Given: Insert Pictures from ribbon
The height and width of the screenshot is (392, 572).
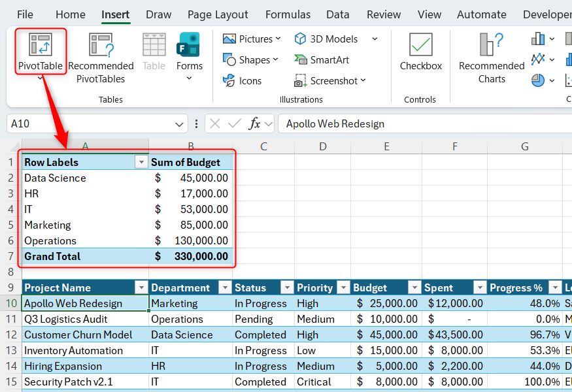Looking at the screenshot, I should (x=252, y=39).
